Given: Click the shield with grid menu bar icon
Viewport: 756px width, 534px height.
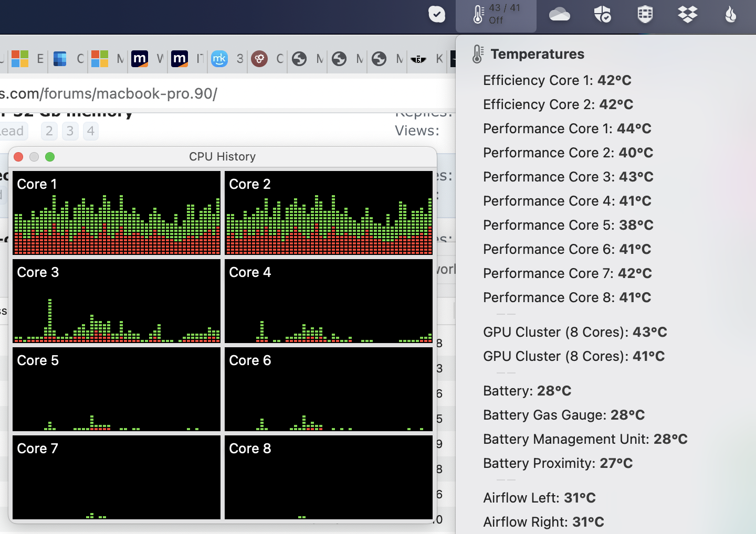Looking at the screenshot, I should point(645,14).
